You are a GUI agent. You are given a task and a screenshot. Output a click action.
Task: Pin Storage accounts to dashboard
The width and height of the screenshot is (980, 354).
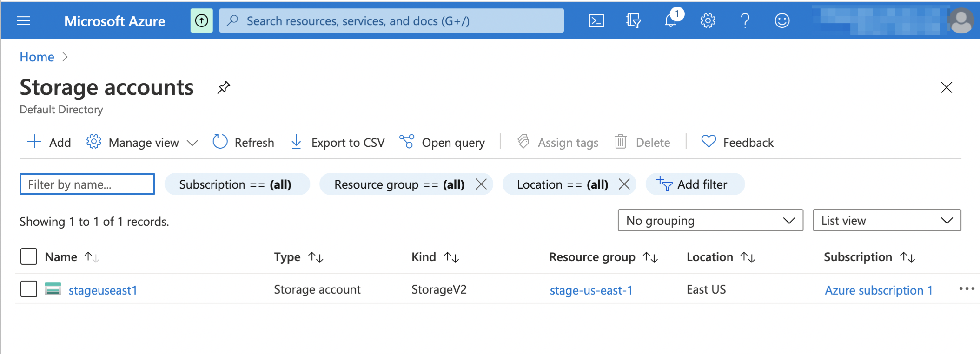tap(224, 87)
